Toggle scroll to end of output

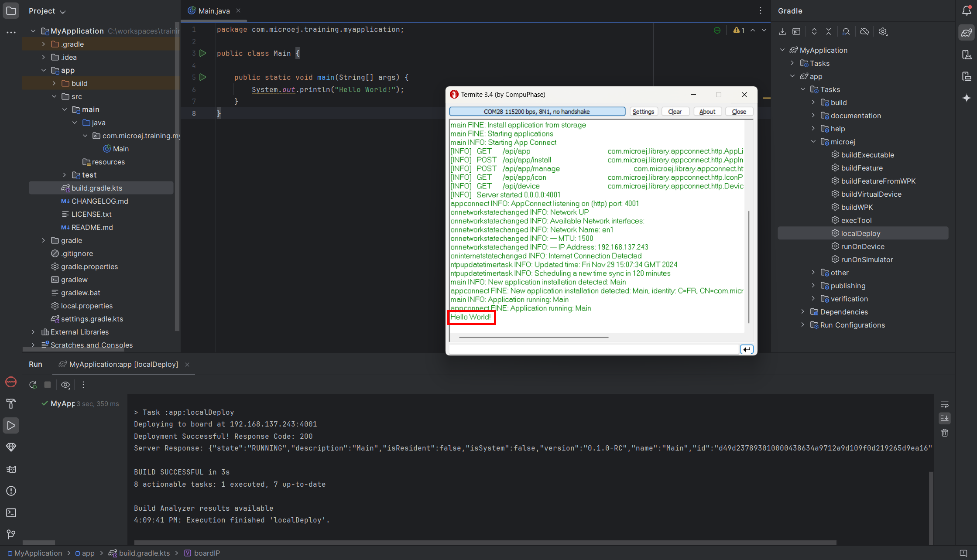click(x=945, y=418)
